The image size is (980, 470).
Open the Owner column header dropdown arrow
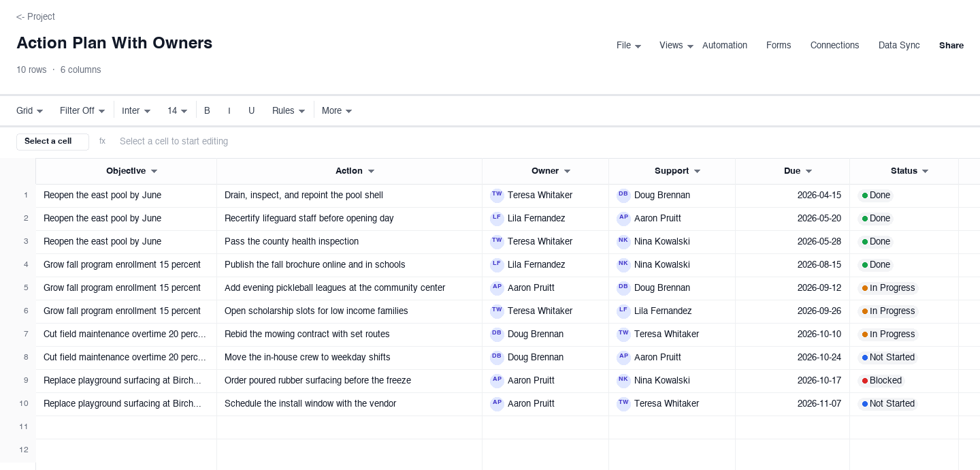pyautogui.click(x=568, y=172)
